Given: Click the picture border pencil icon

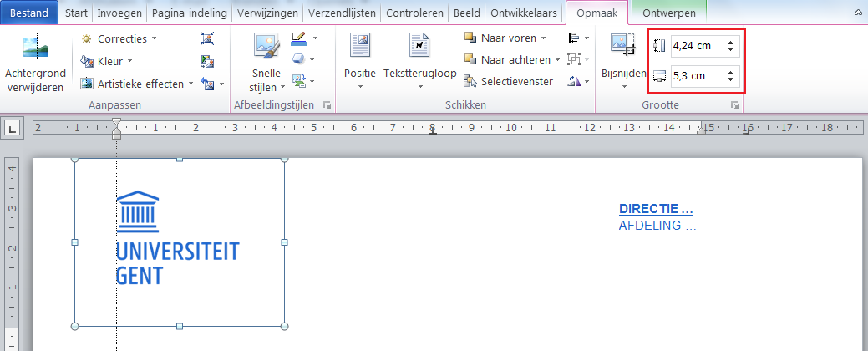Looking at the screenshot, I should (298, 38).
